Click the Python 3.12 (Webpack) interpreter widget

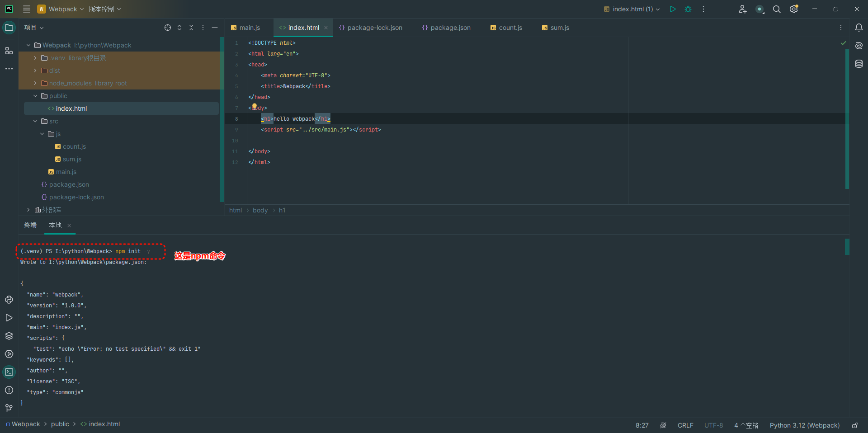click(x=805, y=425)
